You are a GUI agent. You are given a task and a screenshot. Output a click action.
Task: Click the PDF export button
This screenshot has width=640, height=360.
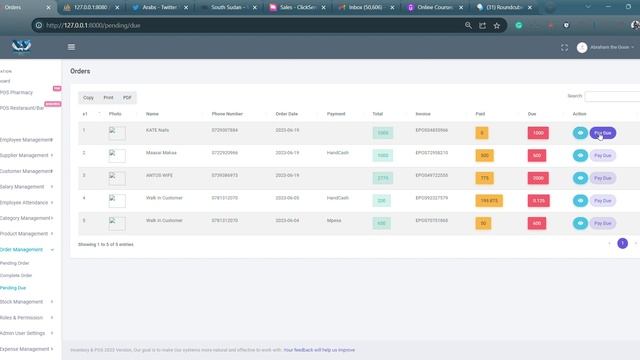tap(127, 98)
